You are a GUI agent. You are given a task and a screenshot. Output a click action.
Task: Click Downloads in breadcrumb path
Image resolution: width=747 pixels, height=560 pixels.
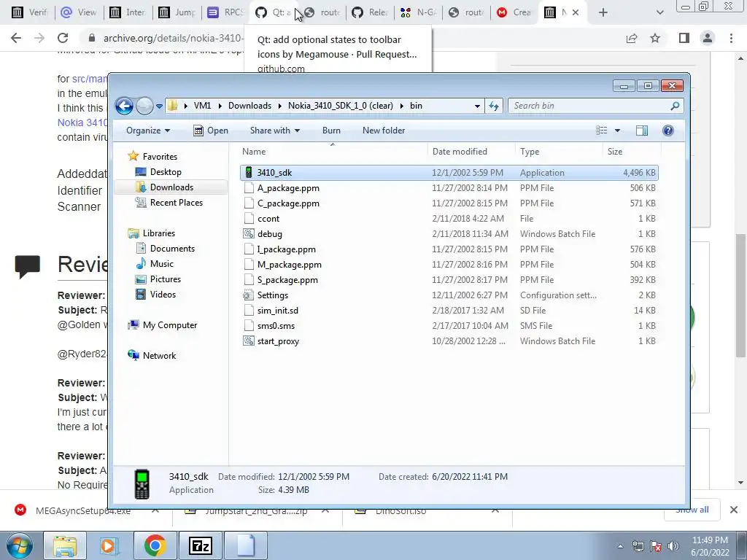pyautogui.click(x=249, y=106)
